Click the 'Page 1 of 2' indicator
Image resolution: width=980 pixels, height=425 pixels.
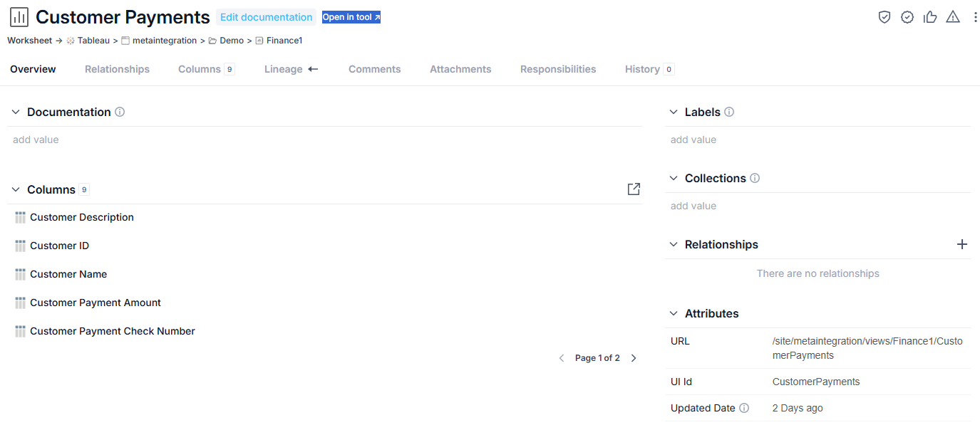[x=597, y=358]
